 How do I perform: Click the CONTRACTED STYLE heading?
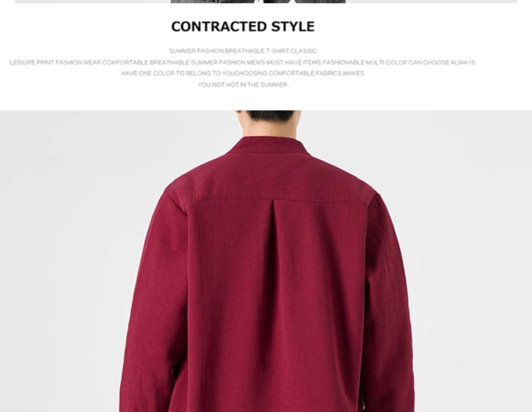[243, 26]
